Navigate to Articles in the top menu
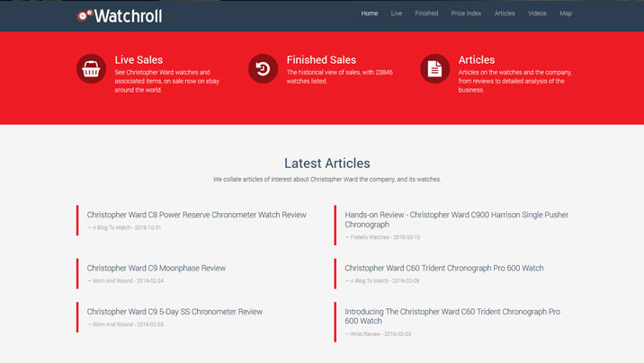The width and height of the screenshot is (644, 363). [x=505, y=13]
